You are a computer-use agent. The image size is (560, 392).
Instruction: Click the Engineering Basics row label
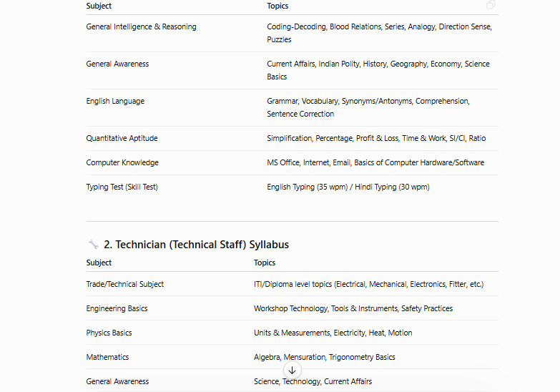tap(117, 308)
